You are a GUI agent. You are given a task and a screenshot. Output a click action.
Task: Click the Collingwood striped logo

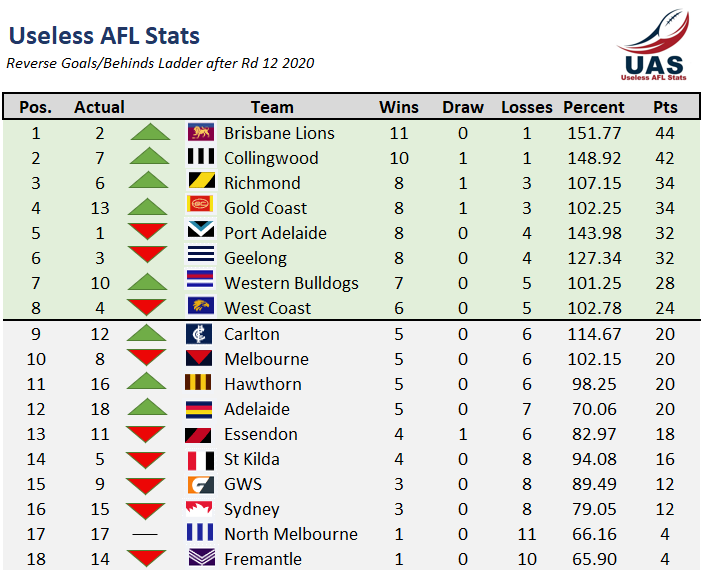pos(201,156)
